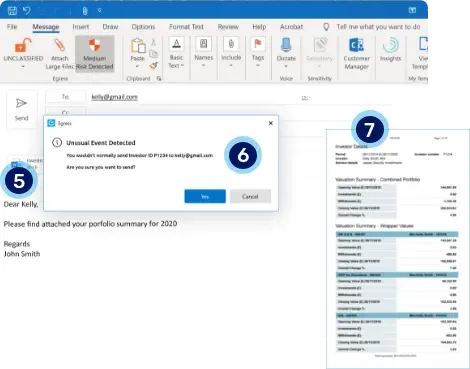
Task: Click the Investor document preview thumbnail
Action: (x=398, y=248)
